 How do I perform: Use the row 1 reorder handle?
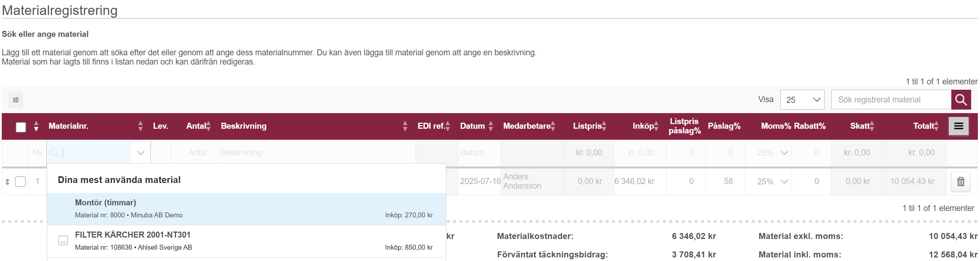(x=7, y=182)
